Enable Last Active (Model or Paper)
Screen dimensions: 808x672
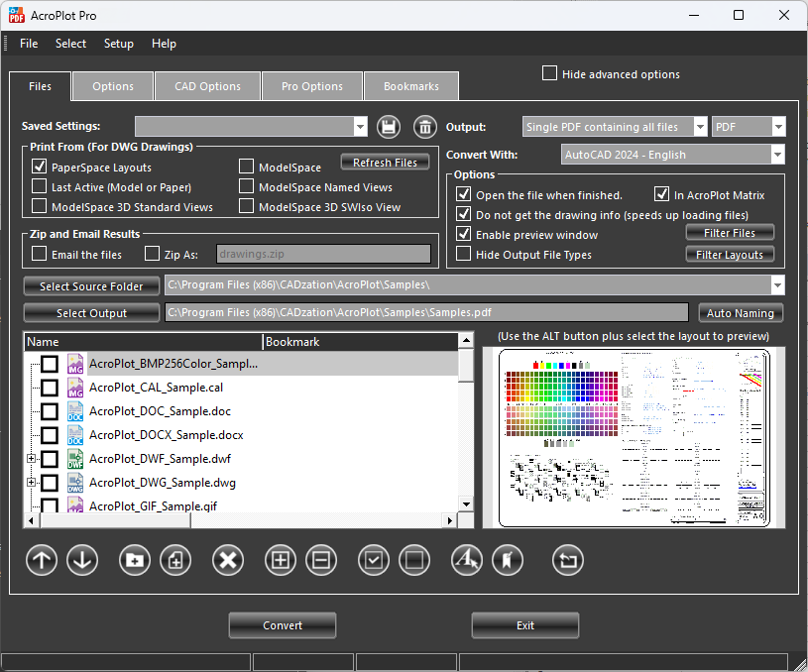(x=40, y=186)
